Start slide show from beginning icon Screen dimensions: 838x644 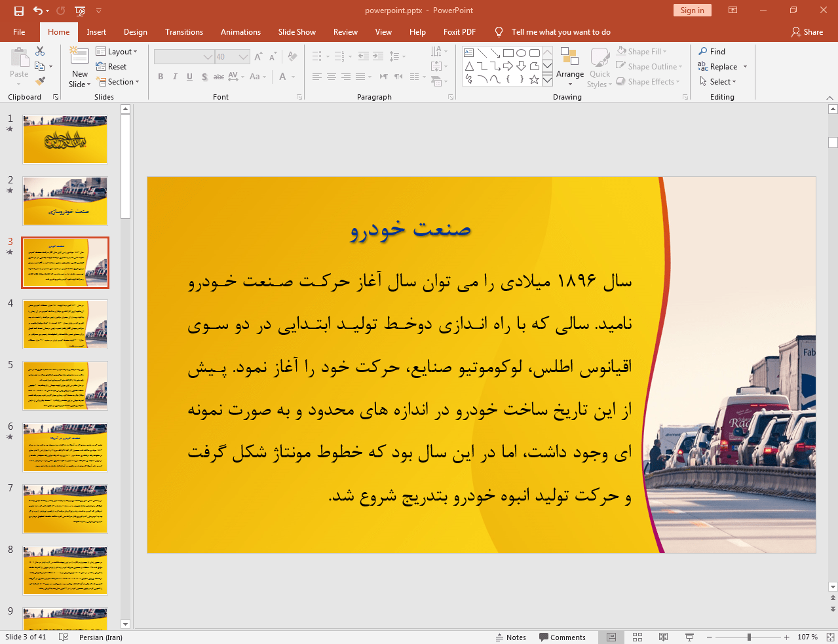80,10
